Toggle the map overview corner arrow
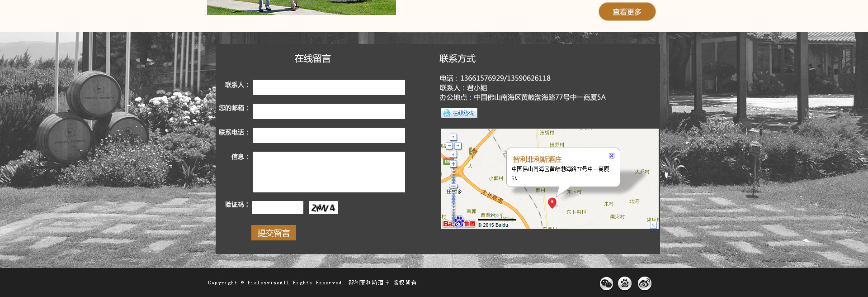 coord(653,225)
